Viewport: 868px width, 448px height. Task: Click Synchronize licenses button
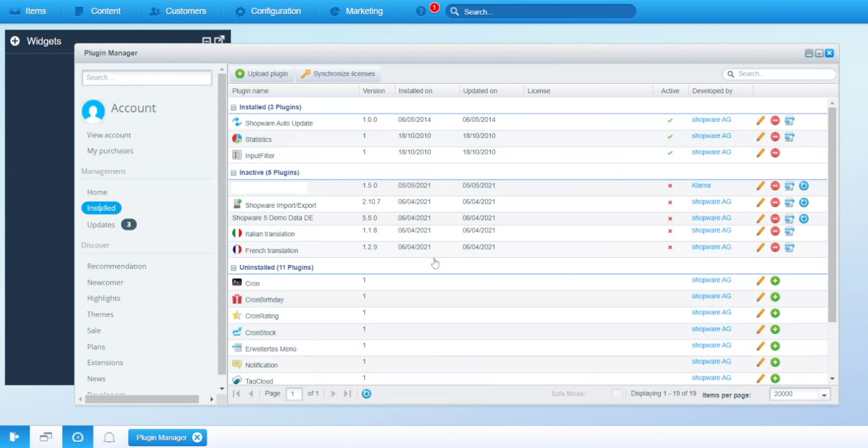coord(338,74)
